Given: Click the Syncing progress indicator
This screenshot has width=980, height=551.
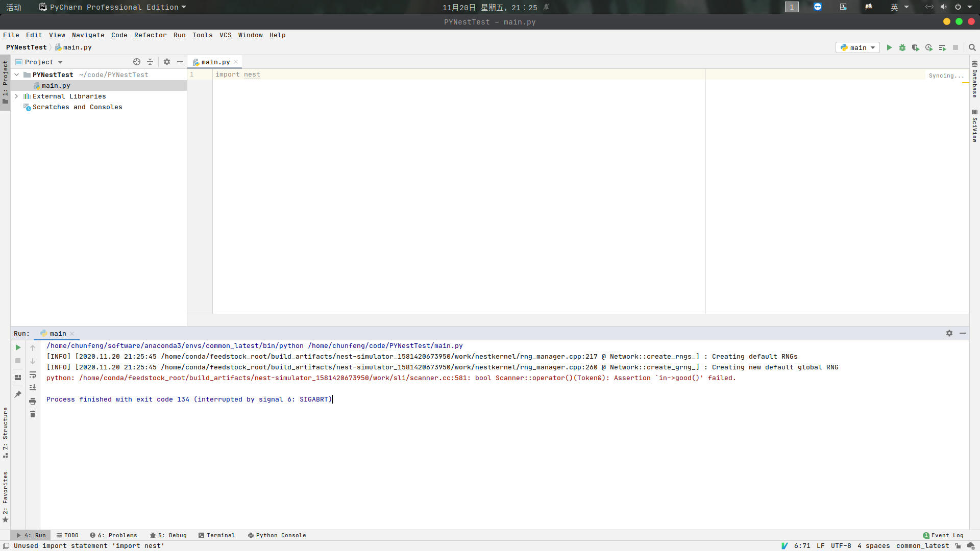Looking at the screenshot, I should click(946, 75).
